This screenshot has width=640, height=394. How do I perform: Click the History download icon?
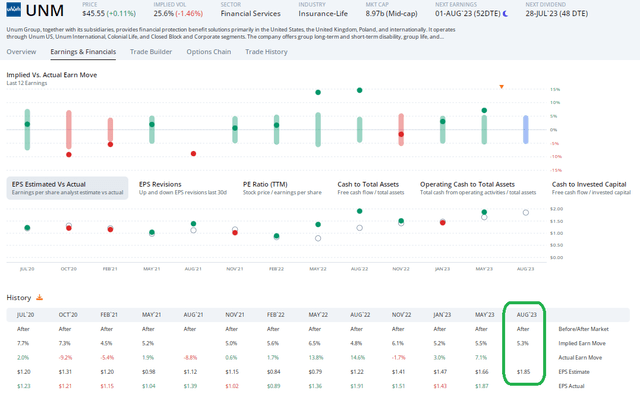[39, 297]
